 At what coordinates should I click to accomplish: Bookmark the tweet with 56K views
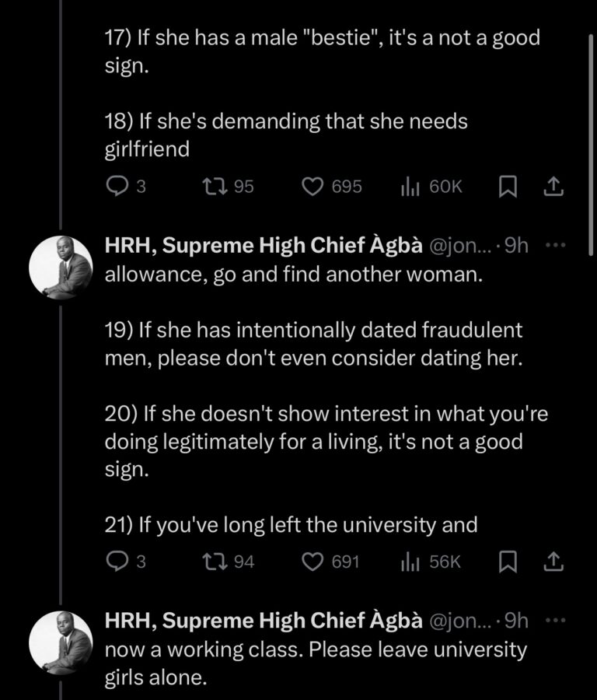508,561
